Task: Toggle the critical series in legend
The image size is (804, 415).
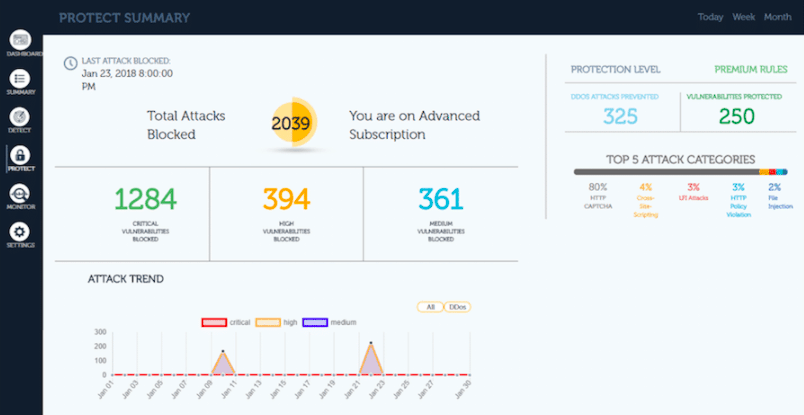Action: [226, 323]
